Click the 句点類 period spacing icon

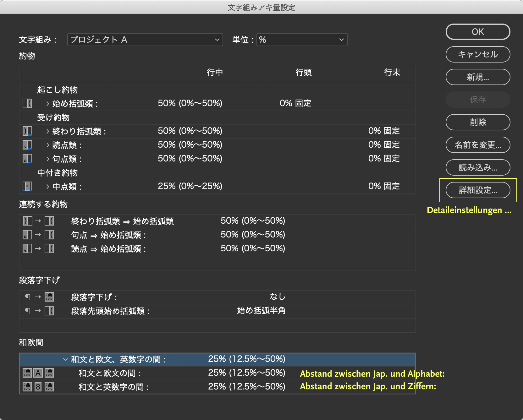pos(27,159)
